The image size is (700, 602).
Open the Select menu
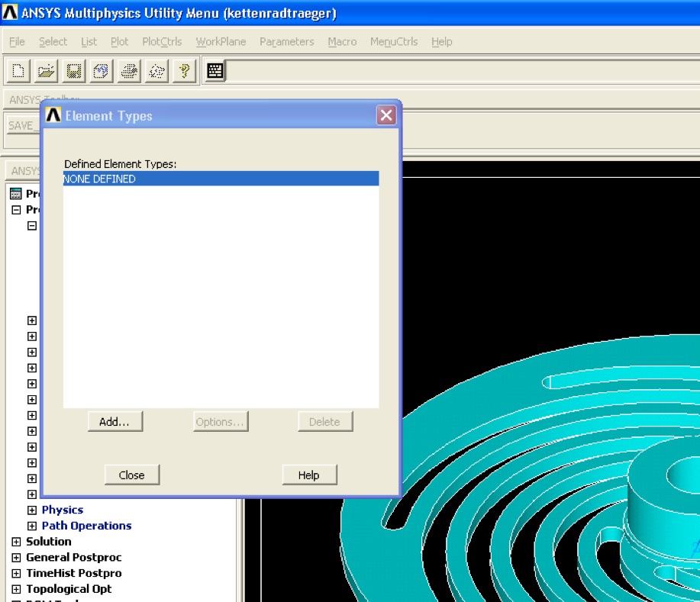click(53, 41)
